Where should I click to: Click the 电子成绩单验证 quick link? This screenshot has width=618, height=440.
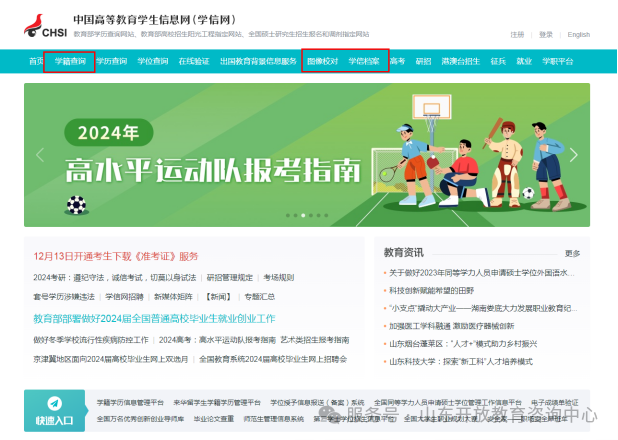coord(555,403)
